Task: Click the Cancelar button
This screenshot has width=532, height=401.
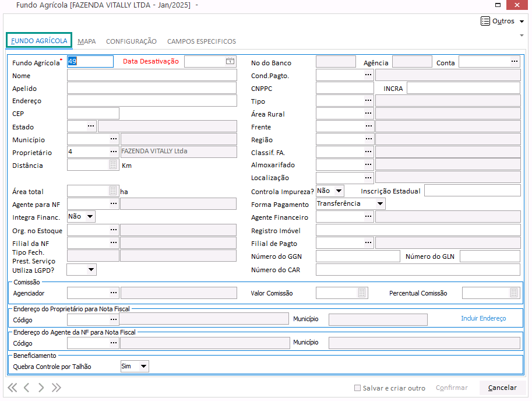Action: pos(502,388)
